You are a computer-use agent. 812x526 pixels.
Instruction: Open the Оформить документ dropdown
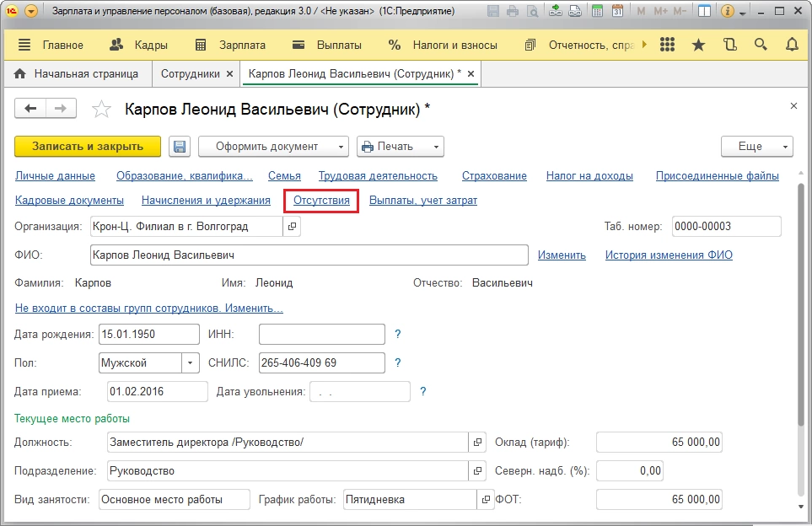(x=273, y=146)
